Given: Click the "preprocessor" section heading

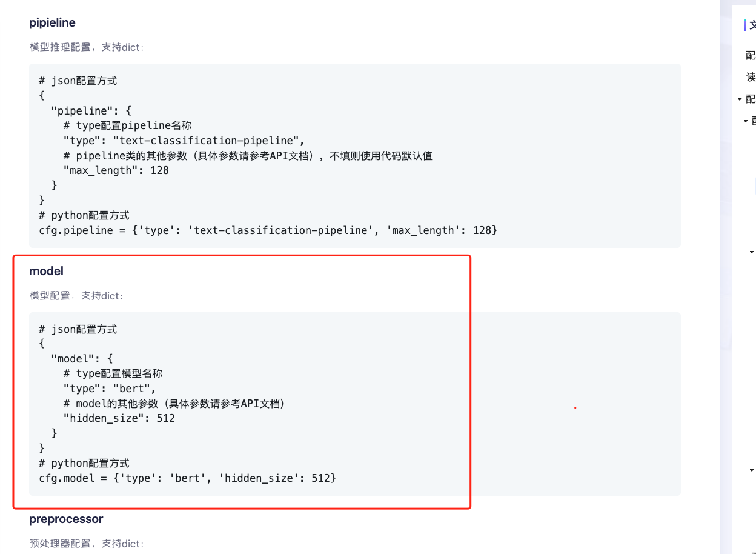Looking at the screenshot, I should click(x=66, y=519).
